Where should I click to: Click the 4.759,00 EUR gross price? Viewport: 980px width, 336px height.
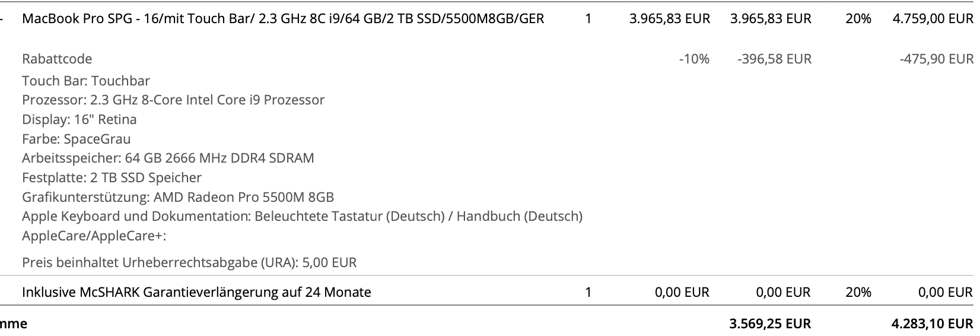(933, 18)
